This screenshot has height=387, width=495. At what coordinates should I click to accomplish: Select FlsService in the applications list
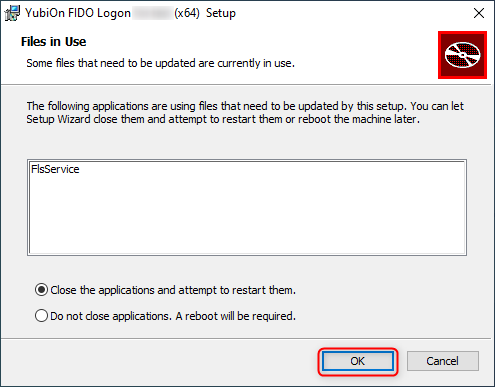pyautogui.click(x=55, y=169)
